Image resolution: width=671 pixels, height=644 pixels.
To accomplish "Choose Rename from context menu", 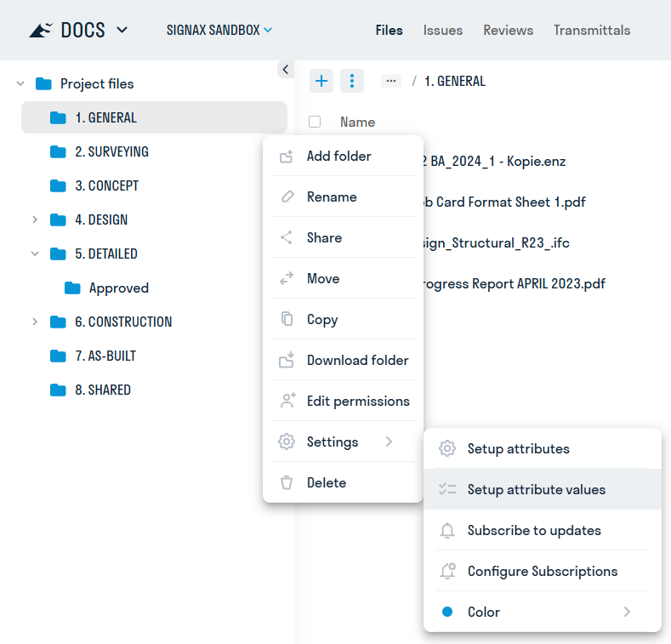I will tap(344, 197).
